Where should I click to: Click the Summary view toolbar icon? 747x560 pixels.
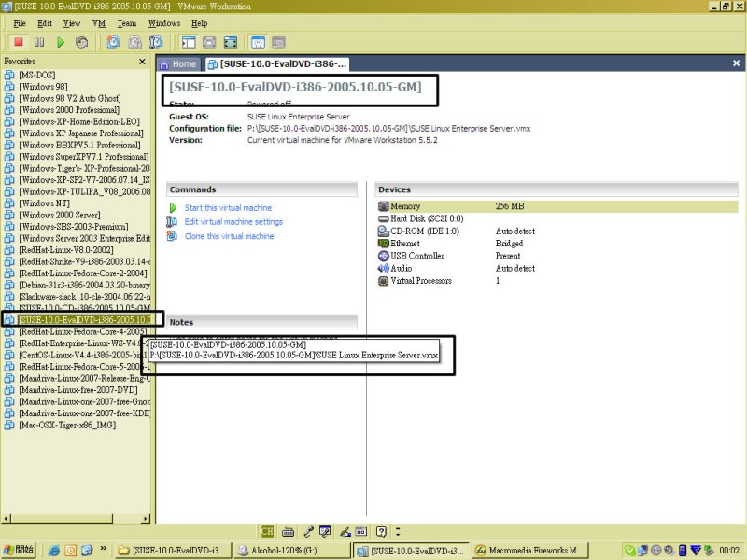(258, 42)
